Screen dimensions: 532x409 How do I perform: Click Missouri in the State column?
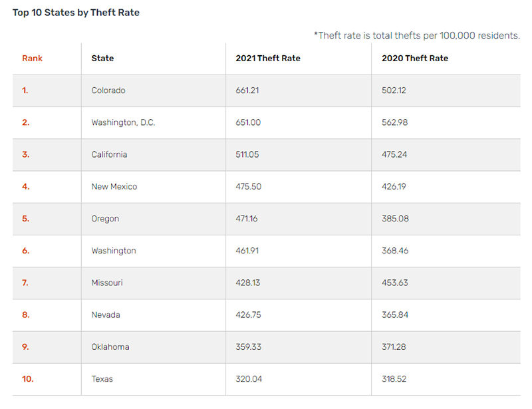[x=107, y=283]
